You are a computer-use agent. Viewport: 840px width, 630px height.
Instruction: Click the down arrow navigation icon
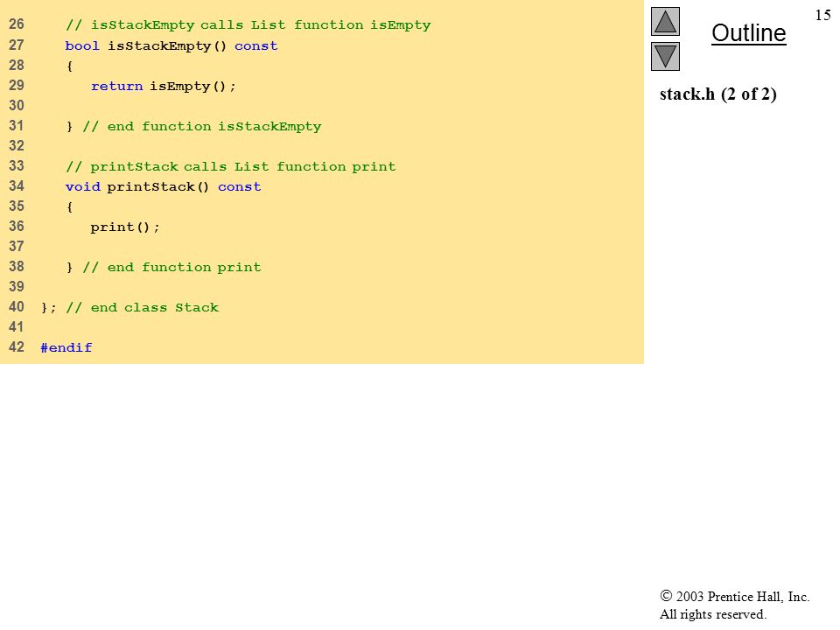click(665, 56)
